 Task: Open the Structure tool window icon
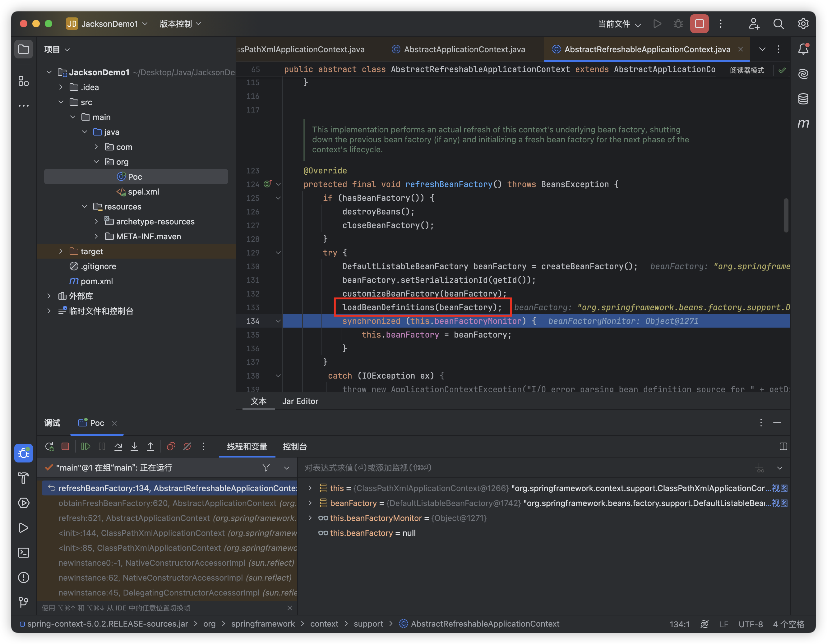click(24, 80)
